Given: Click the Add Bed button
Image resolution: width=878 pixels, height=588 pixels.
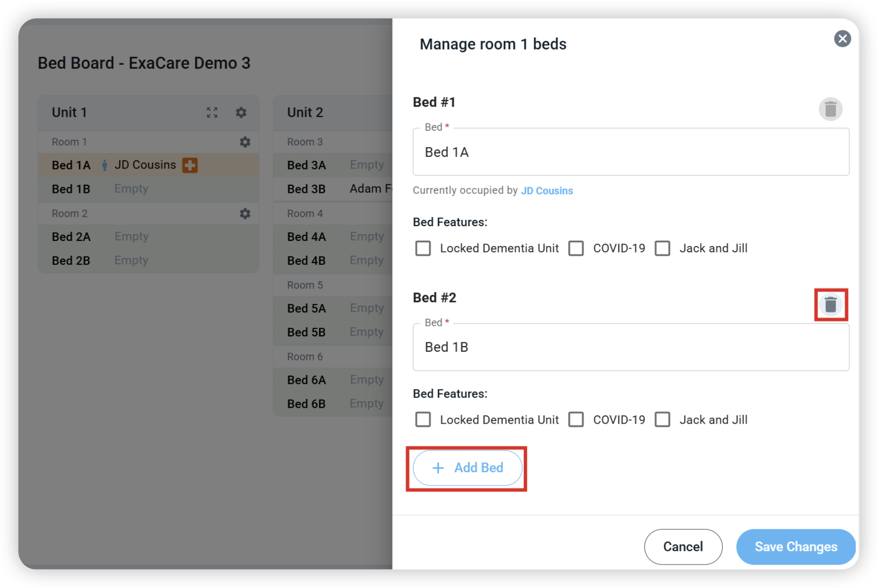Looking at the screenshot, I should pos(467,468).
